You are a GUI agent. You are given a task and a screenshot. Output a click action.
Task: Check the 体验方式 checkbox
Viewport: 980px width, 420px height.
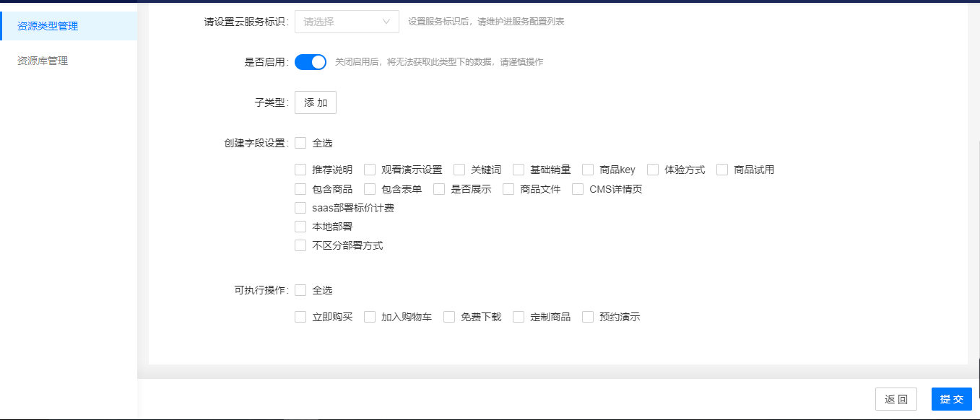click(x=654, y=170)
